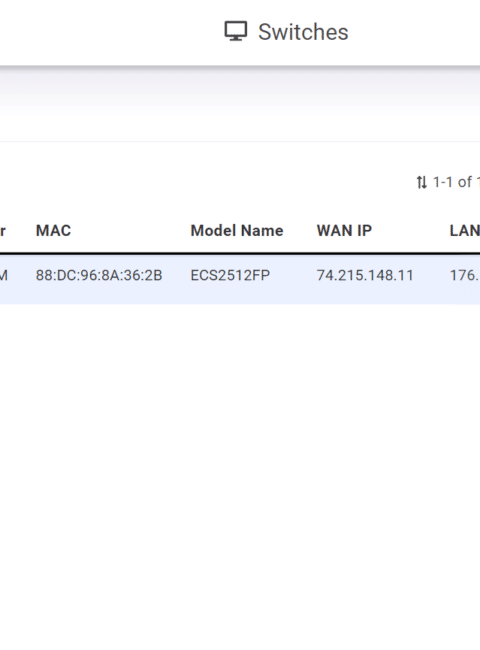Select model name ECS2512FP cell

coord(230,275)
